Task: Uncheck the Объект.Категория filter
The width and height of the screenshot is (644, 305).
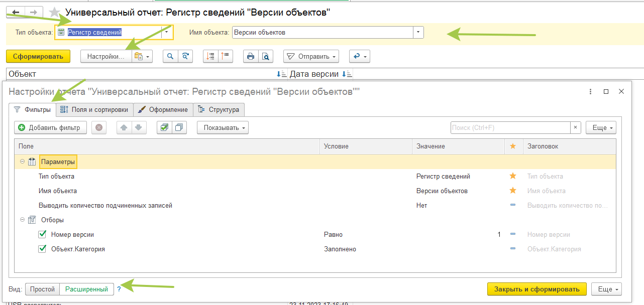Action: [42, 249]
